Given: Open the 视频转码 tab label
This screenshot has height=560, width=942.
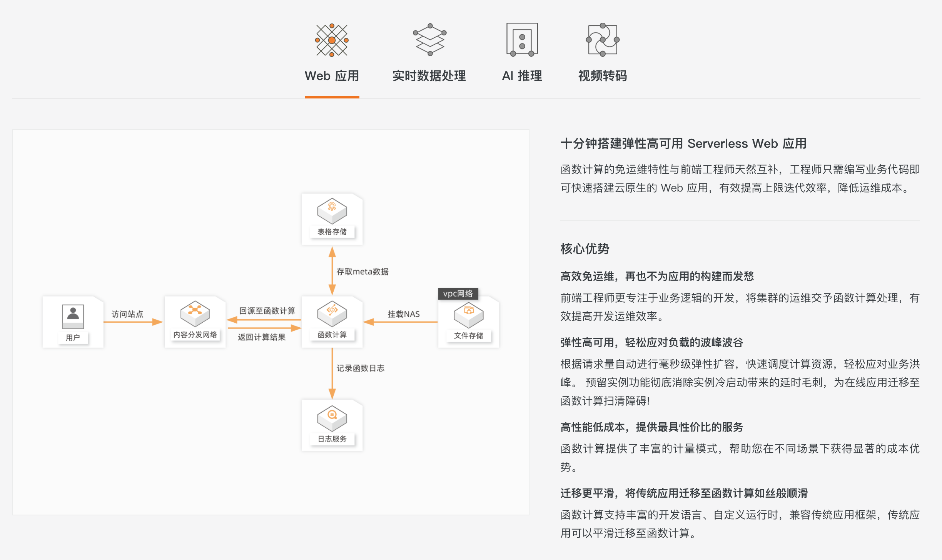Looking at the screenshot, I should pos(602,76).
